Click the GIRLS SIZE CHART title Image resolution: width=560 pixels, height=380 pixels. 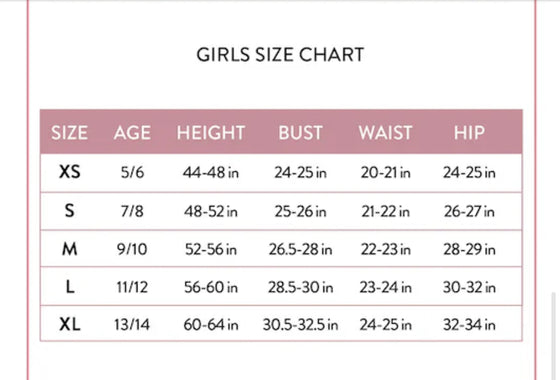(280, 55)
